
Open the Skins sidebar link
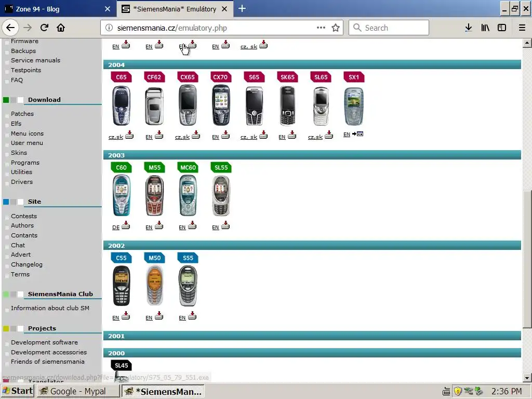pyautogui.click(x=19, y=153)
